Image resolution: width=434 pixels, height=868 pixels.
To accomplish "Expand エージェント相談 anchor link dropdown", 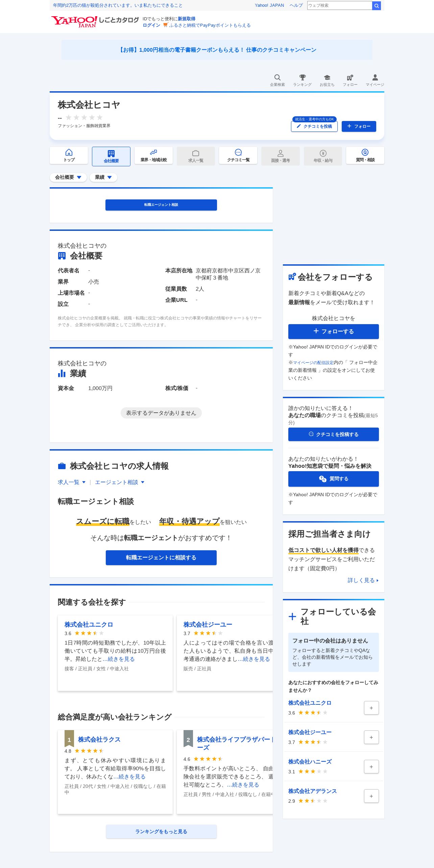I will [x=120, y=482].
